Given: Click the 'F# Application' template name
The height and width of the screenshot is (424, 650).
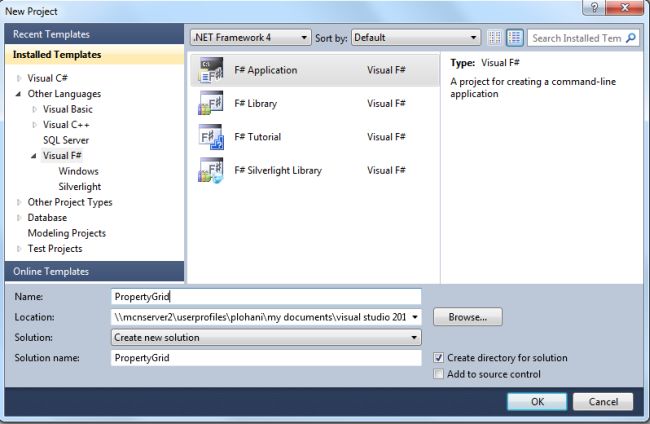Looking at the screenshot, I should (266, 70).
